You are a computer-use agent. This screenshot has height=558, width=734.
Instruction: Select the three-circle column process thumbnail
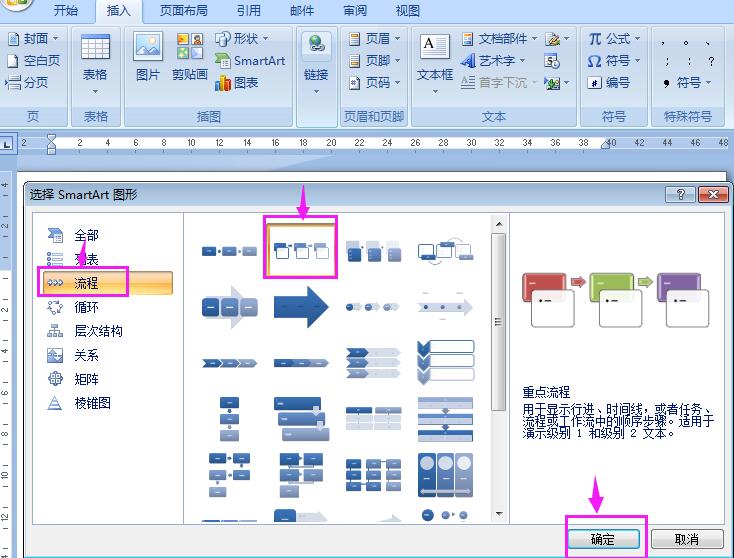point(445,475)
